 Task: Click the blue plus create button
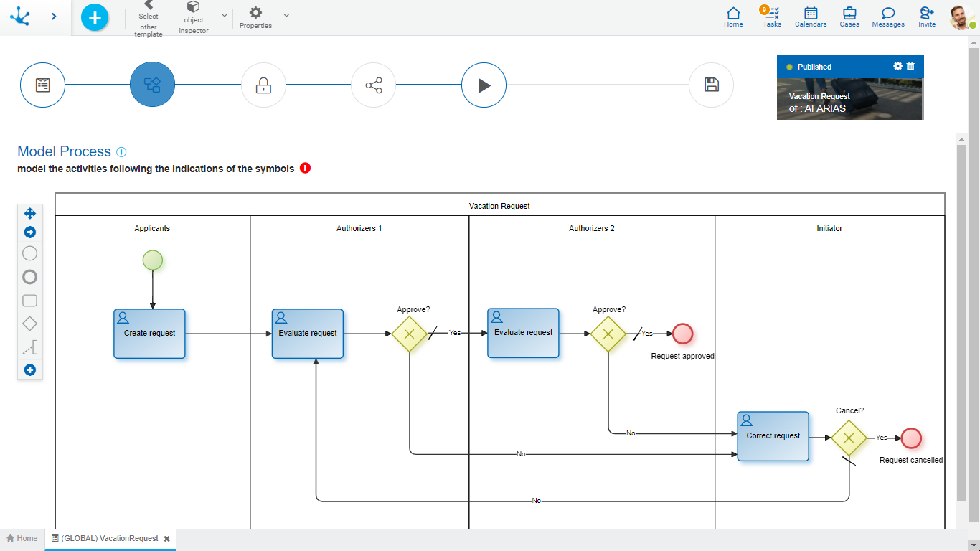(95, 17)
